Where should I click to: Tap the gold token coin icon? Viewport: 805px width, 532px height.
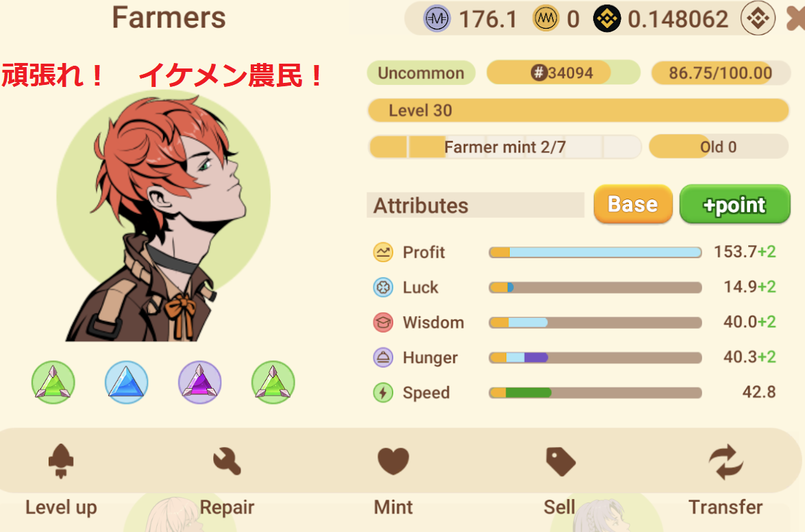pos(546,19)
